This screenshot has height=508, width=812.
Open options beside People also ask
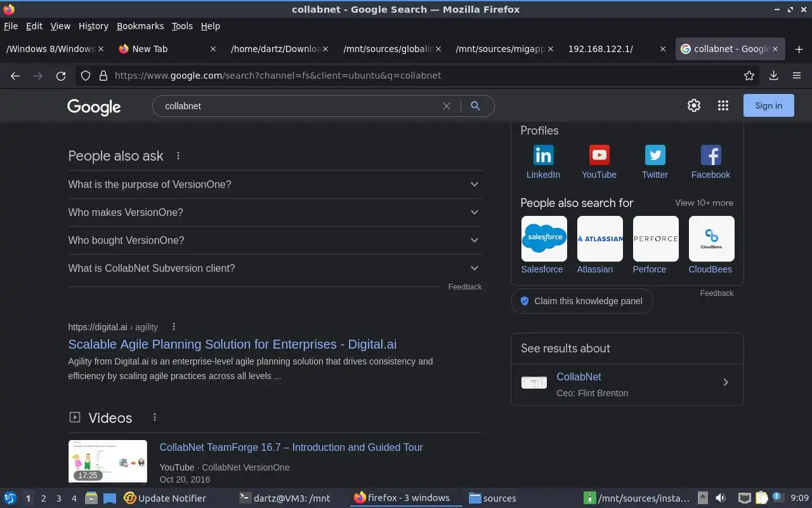click(178, 156)
